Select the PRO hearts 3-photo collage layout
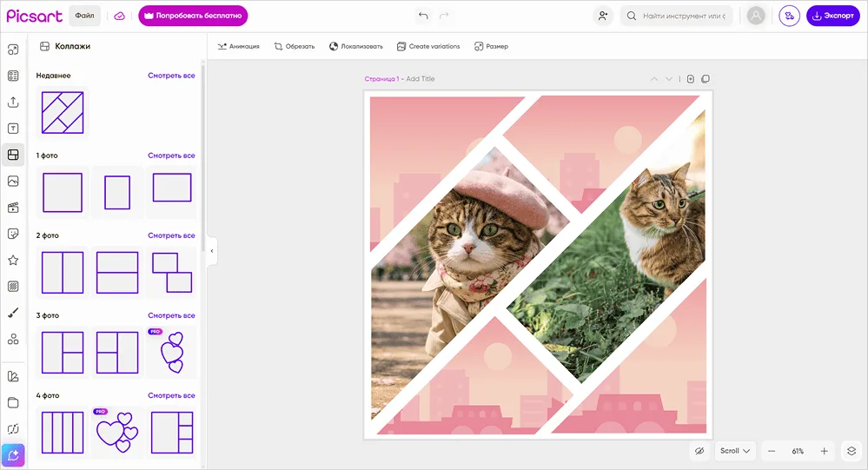 coord(172,352)
